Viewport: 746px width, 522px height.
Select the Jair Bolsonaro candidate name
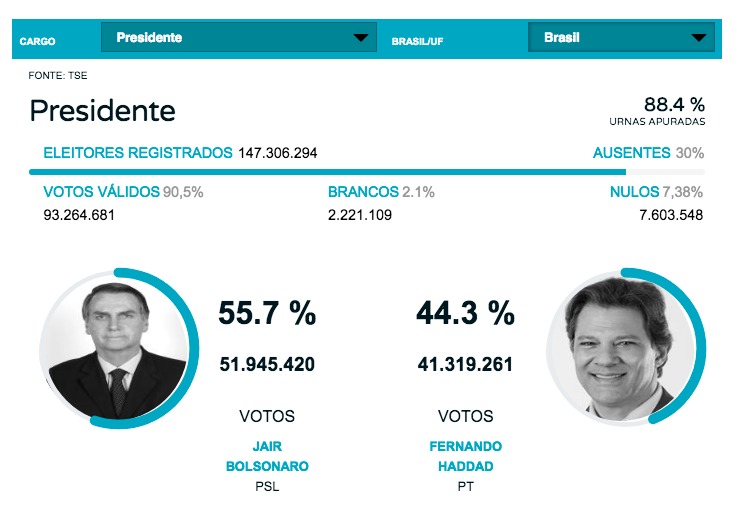coord(267,456)
